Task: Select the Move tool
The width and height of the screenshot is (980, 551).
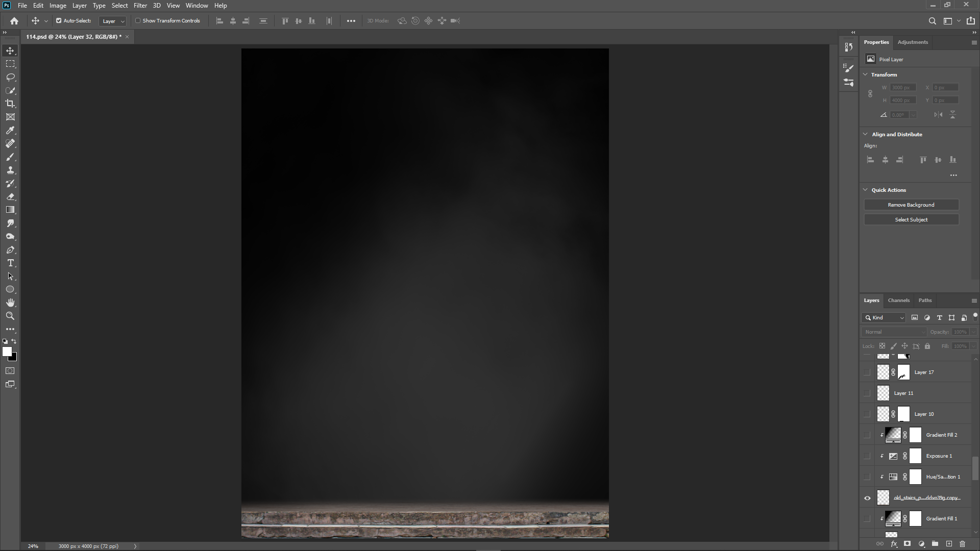Action: 10,51
